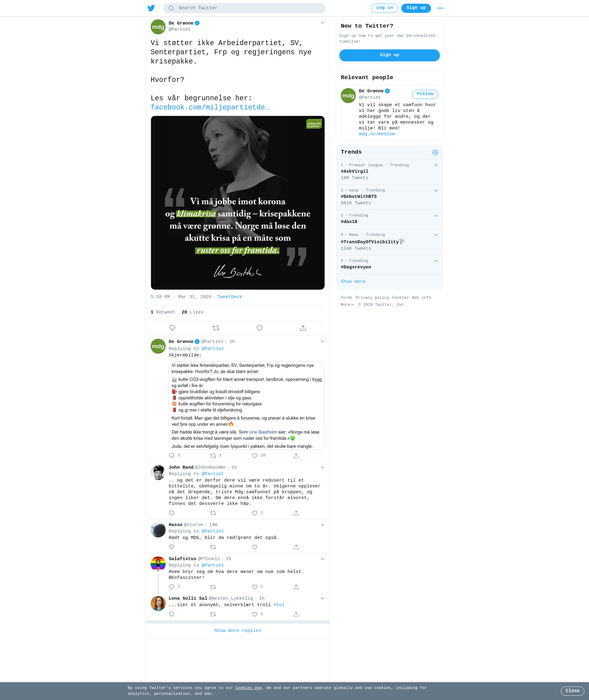
Task: Reply to the main De Grønne tweet
Action: click(x=172, y=328)
